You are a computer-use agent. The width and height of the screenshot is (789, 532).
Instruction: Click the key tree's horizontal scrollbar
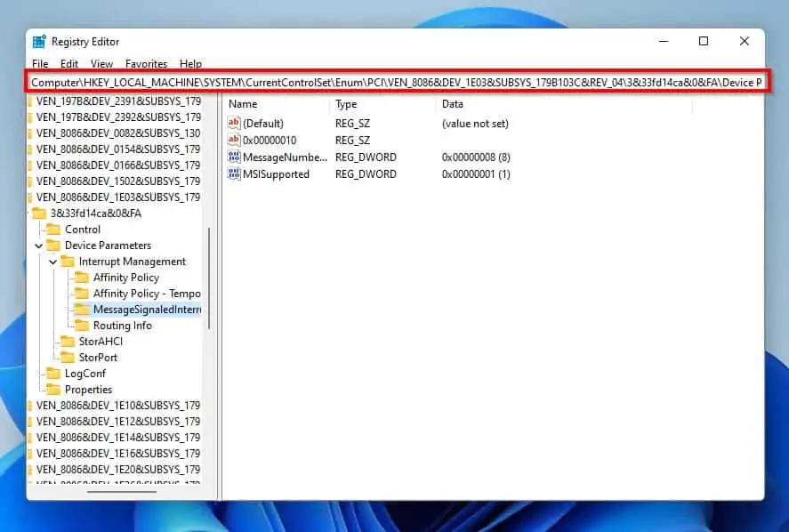(121, 492)
